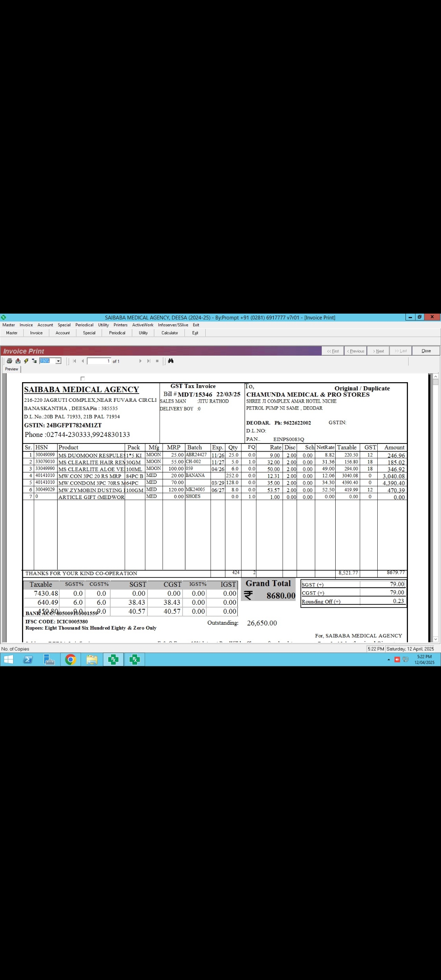Click the export report envelope icon

click(18, 361)
